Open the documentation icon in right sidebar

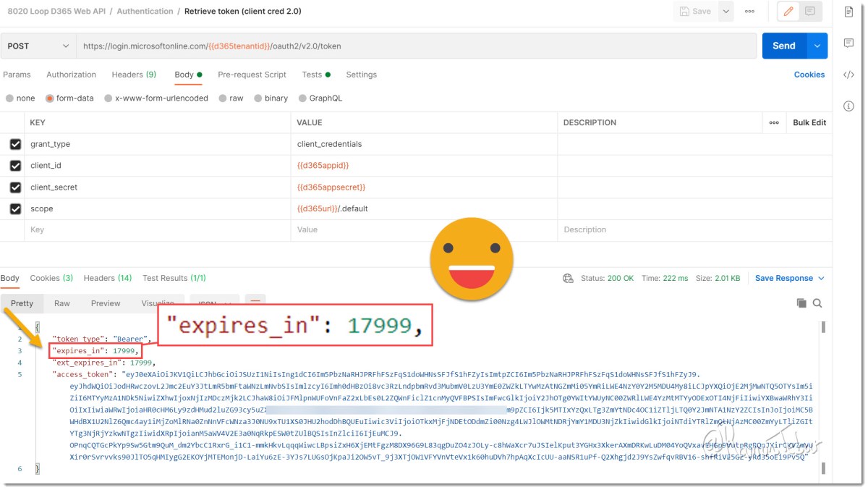pos(848,12)
